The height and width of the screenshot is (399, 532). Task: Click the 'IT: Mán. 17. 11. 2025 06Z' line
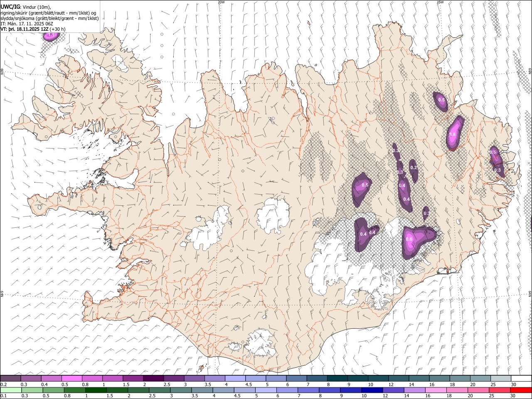27,24
